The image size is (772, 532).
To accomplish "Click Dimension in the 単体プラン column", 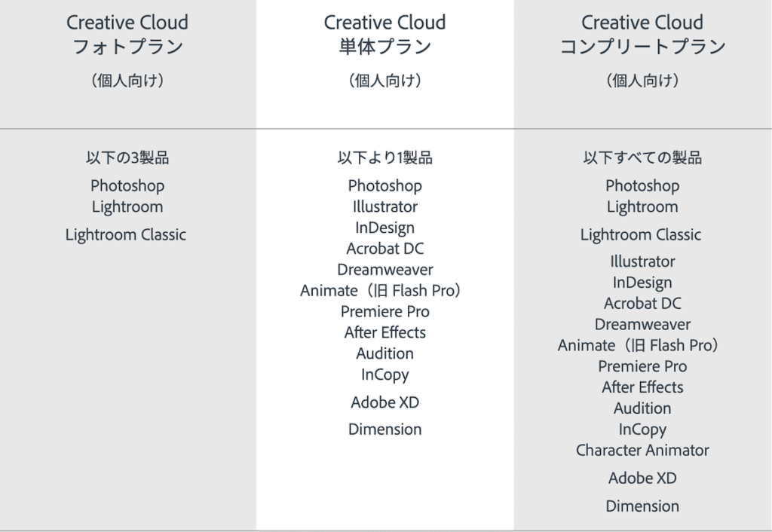I will 384,430.
